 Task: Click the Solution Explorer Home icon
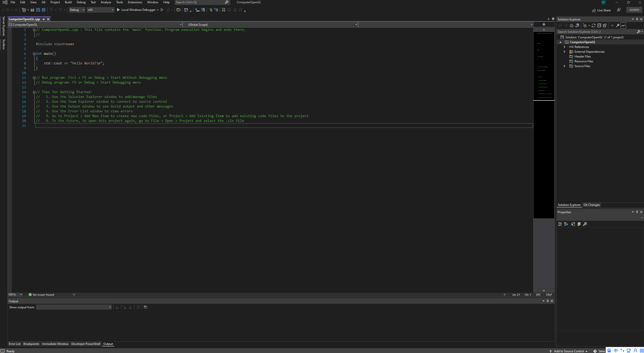[572, 25]
